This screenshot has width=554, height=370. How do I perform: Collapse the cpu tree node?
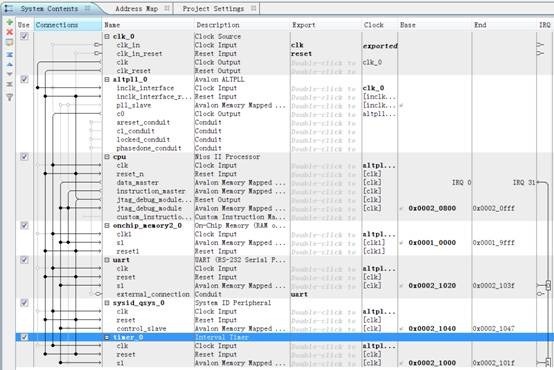pyautogui.click(x=107, y=157)
